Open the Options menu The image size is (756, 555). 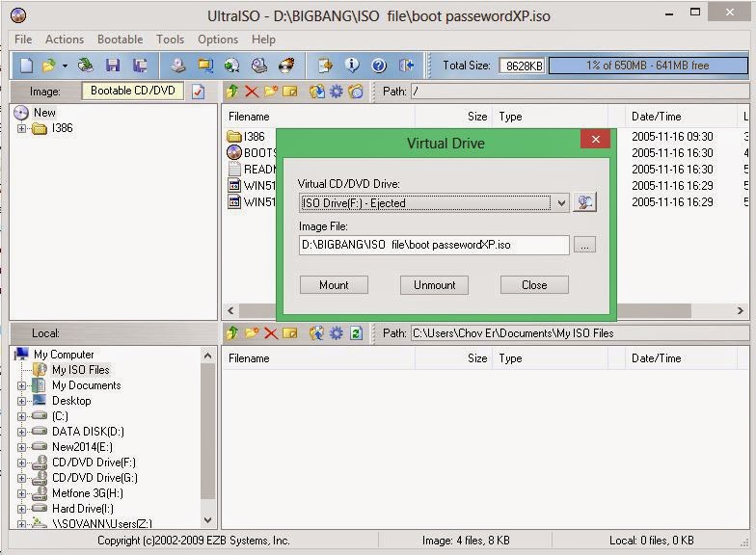click(x=218, y=39)
